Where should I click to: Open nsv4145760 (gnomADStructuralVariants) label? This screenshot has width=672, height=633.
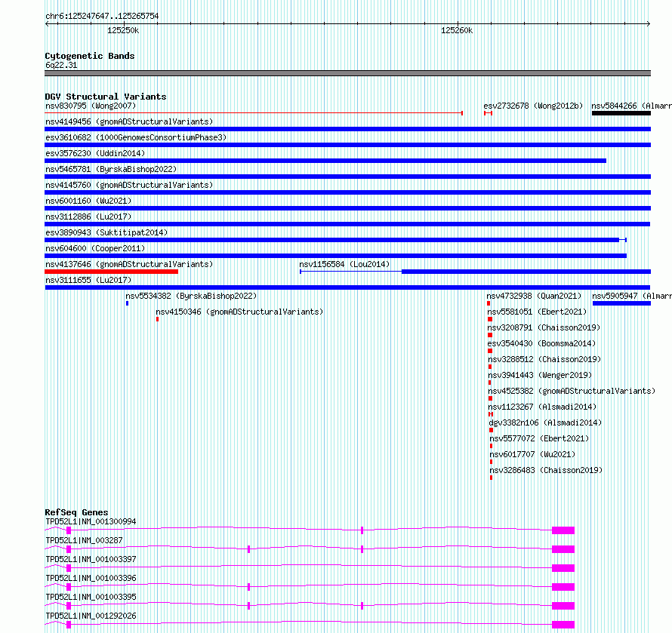pos(129,185)
